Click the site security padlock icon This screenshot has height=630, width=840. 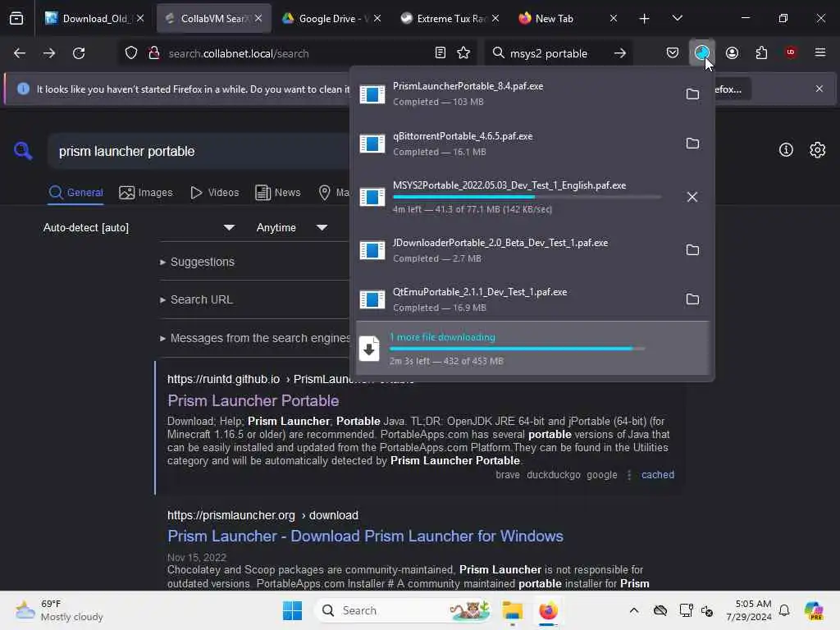pyautogui.click(x=154, y=53)
